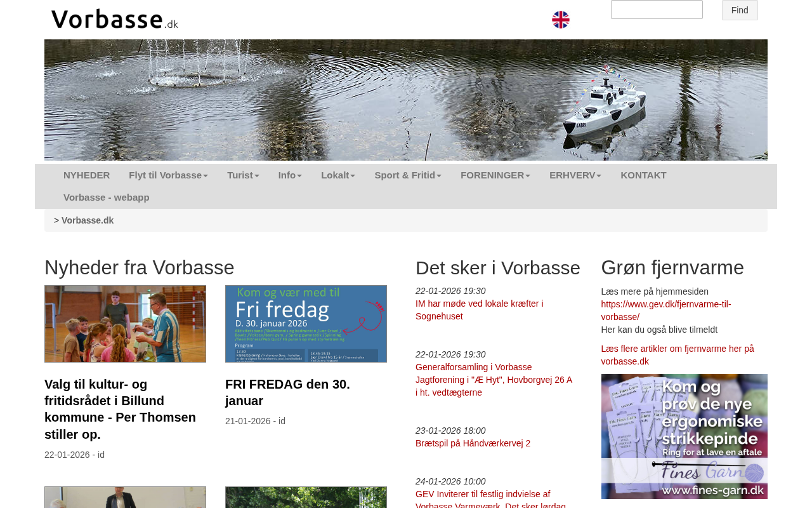Go to the NYHEDER menu item
The height and width of the screenshot is (508, 812).
pyautogui.click(x=86, y=175)
